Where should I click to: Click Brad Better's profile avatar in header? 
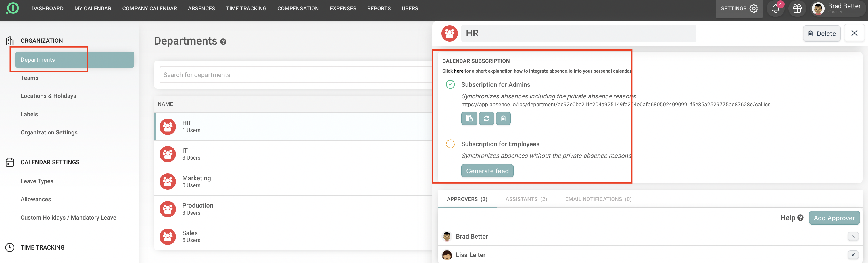(x=818, y=9)
